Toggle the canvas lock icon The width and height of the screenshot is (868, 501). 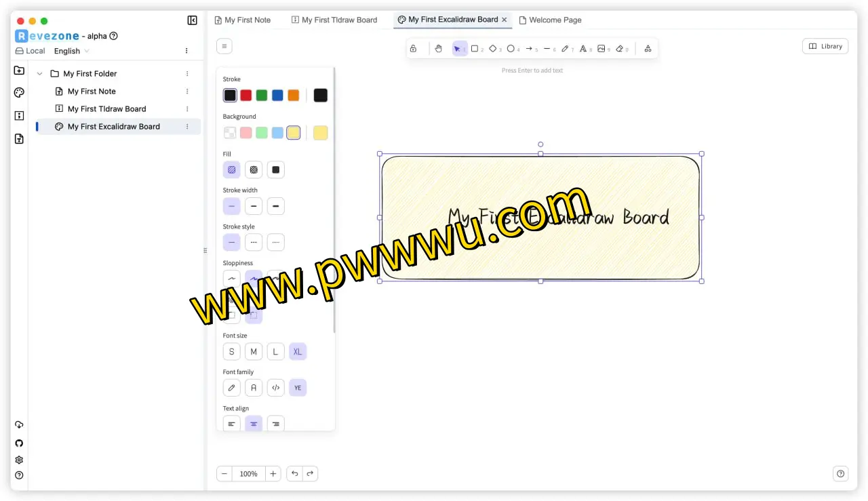pyautogui.click(x=413, y=48)
